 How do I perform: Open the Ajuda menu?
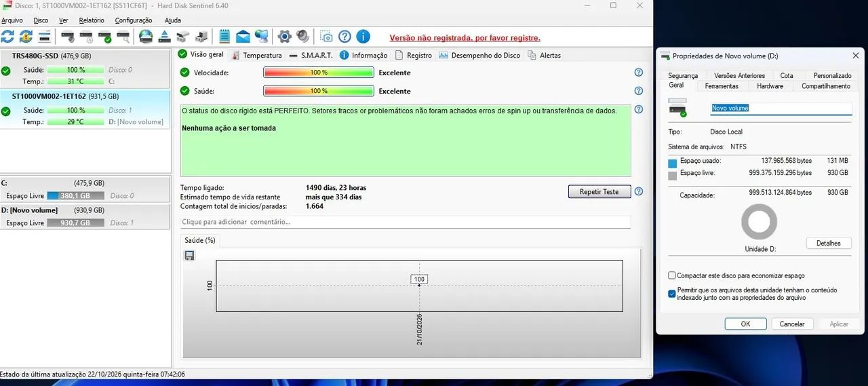tap(173, 20)
